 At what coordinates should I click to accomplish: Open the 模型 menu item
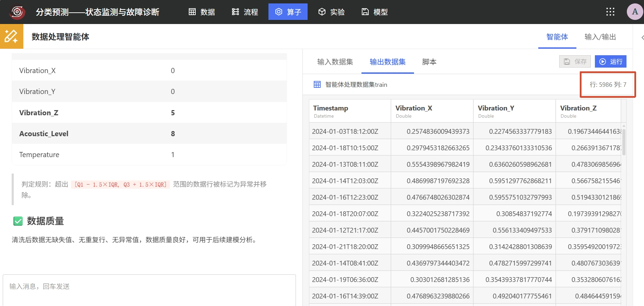[x=375, y=12]
